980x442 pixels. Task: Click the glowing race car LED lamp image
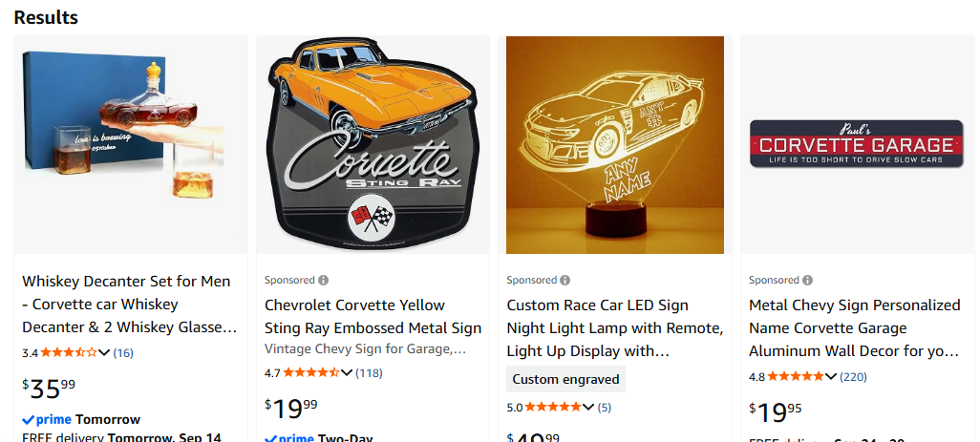tap(615, 145)
